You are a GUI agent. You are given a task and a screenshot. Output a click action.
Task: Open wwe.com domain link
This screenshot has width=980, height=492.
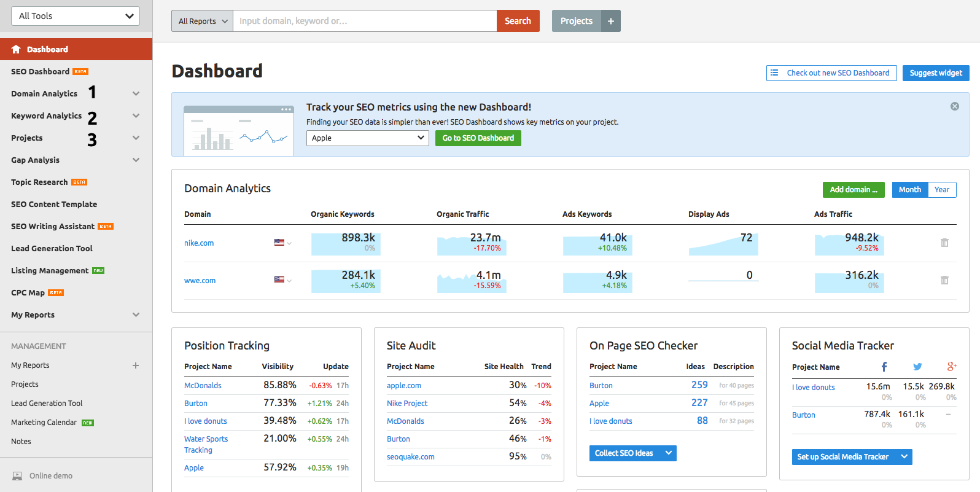[200, 281]
